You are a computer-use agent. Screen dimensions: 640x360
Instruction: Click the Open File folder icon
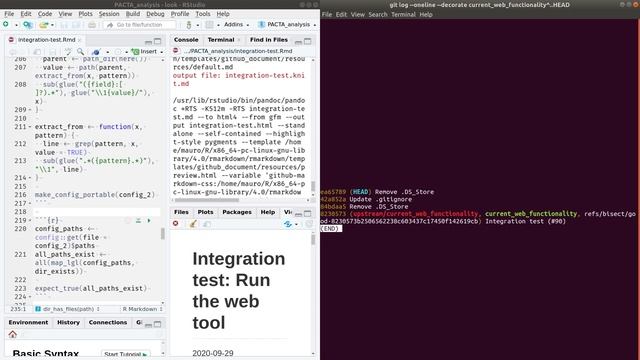point(43,25)
